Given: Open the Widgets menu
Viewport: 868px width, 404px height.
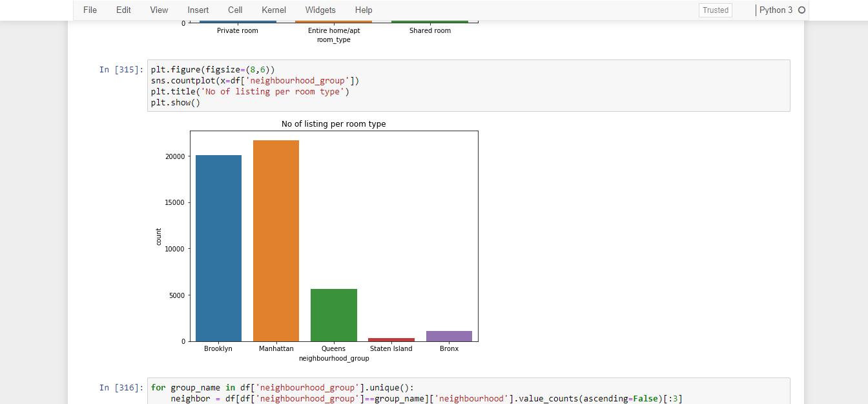Looking at the screenshot, I should [320, 10].
